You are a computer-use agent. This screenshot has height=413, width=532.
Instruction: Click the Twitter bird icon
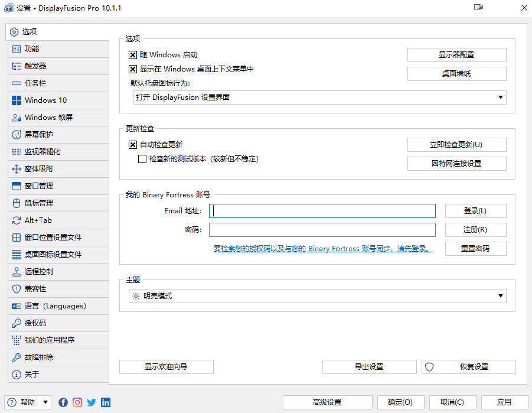[92, 402]
